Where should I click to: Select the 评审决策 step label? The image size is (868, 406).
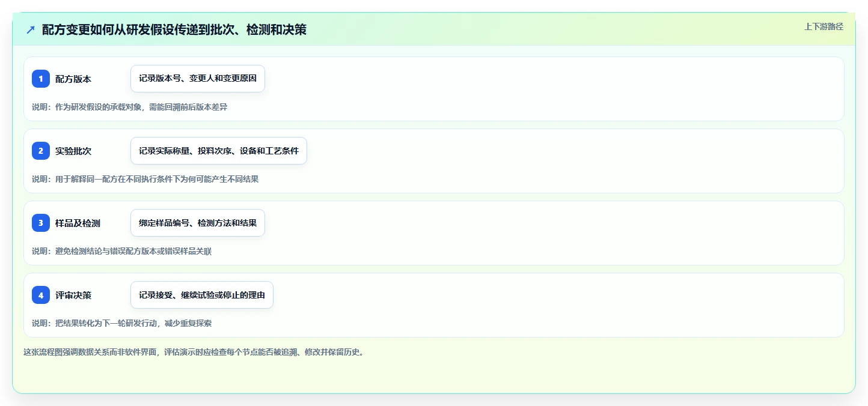point(73,295)
